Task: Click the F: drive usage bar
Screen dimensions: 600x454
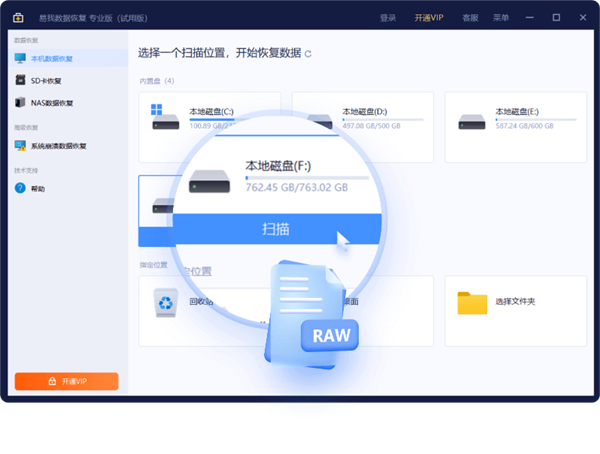Action: 307,178
